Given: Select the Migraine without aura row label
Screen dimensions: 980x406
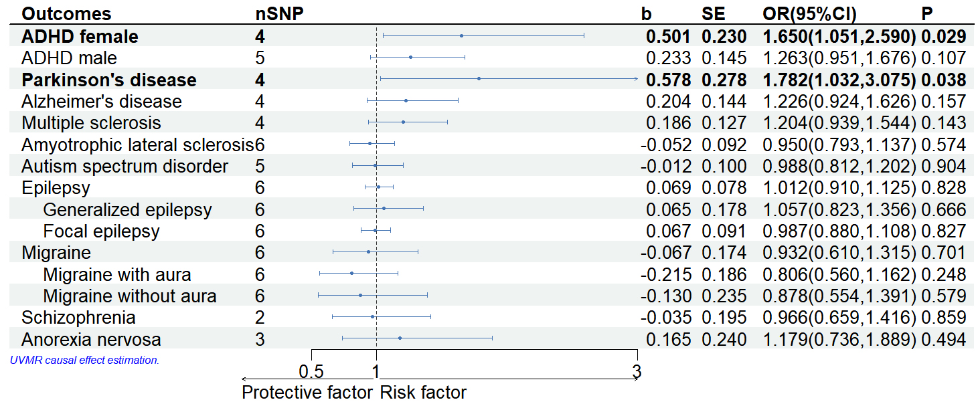Looking at the screenshot, I should 130,296.
